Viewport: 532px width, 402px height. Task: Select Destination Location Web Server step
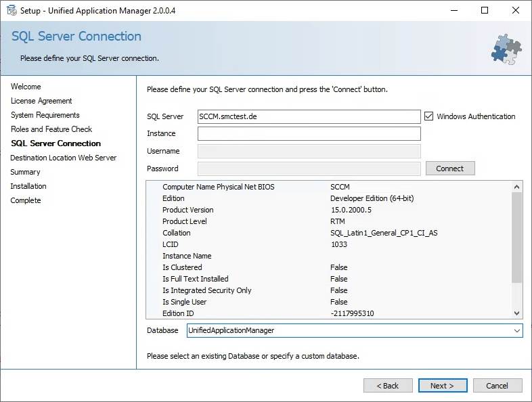coord(64,158)
